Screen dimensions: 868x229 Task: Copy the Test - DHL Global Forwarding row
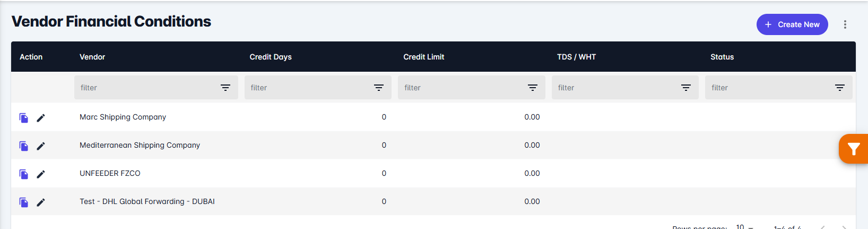click(x=24, y=202)
